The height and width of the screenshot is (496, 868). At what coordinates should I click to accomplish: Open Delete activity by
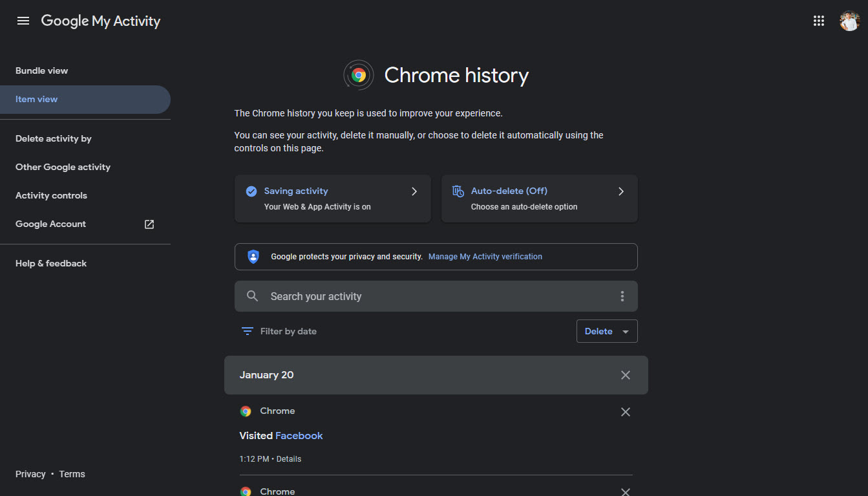54,138
